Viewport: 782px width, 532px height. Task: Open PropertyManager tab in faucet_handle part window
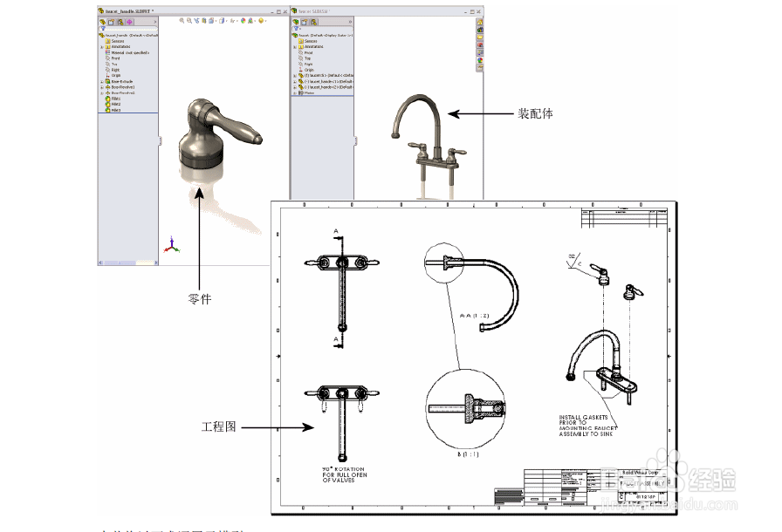(111, 22)
